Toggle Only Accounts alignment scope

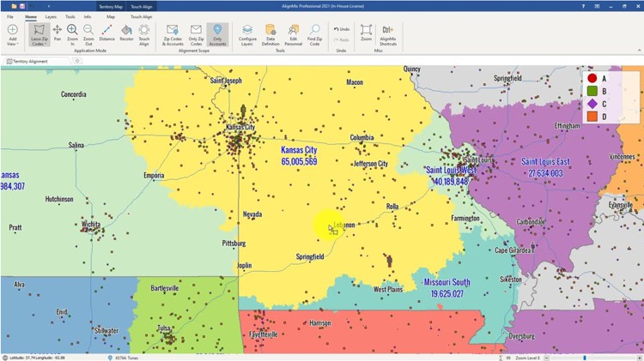218,34
